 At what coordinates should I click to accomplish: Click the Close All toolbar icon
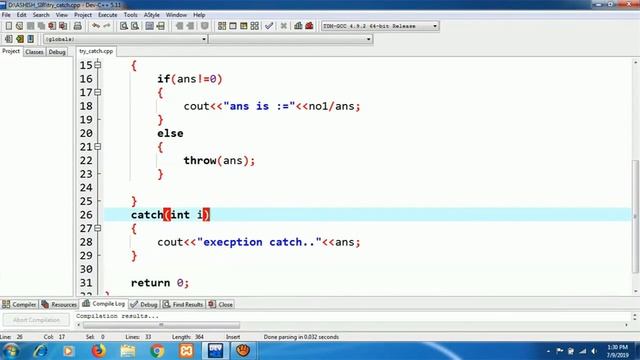click(63, 26)
